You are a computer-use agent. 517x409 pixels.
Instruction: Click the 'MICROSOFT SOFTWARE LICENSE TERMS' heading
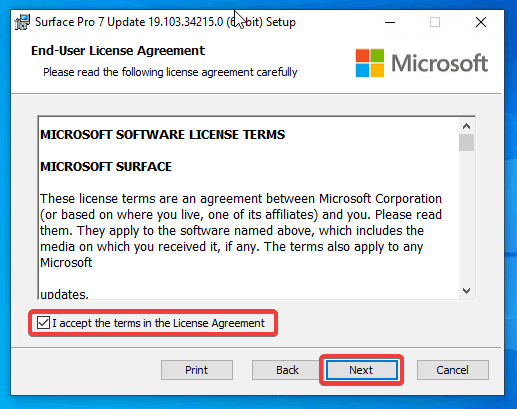163,135
